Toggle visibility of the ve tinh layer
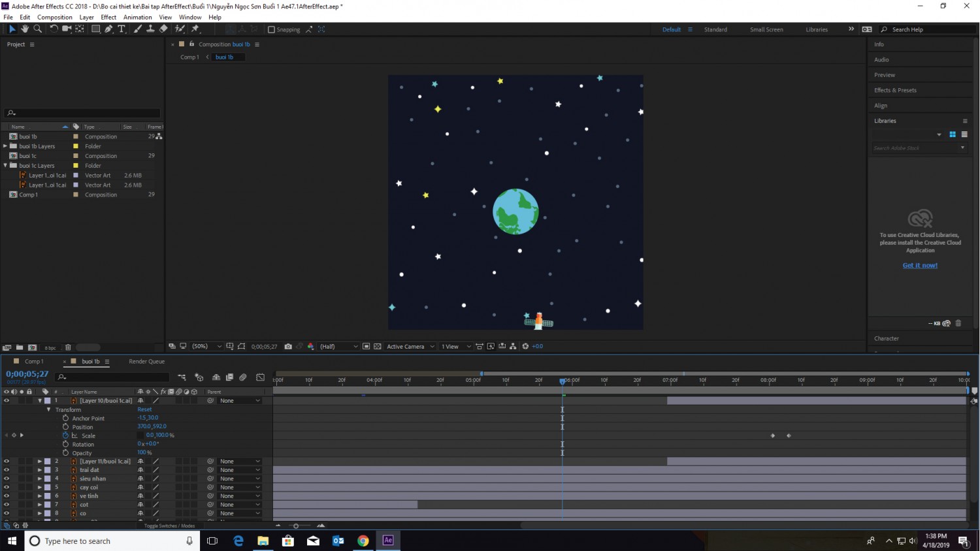The width and height of the screenshot is (980, 551). click(x=7, y=496)
